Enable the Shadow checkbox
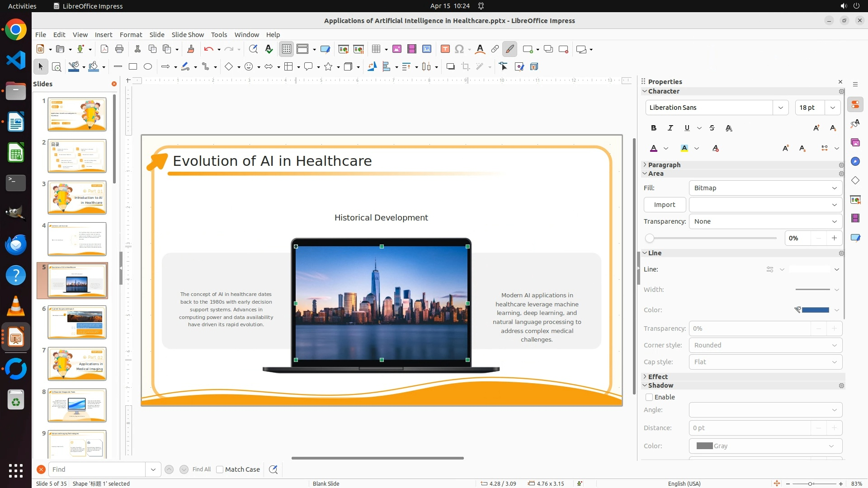Screen dimensions: 868x488 click(649, 397)
